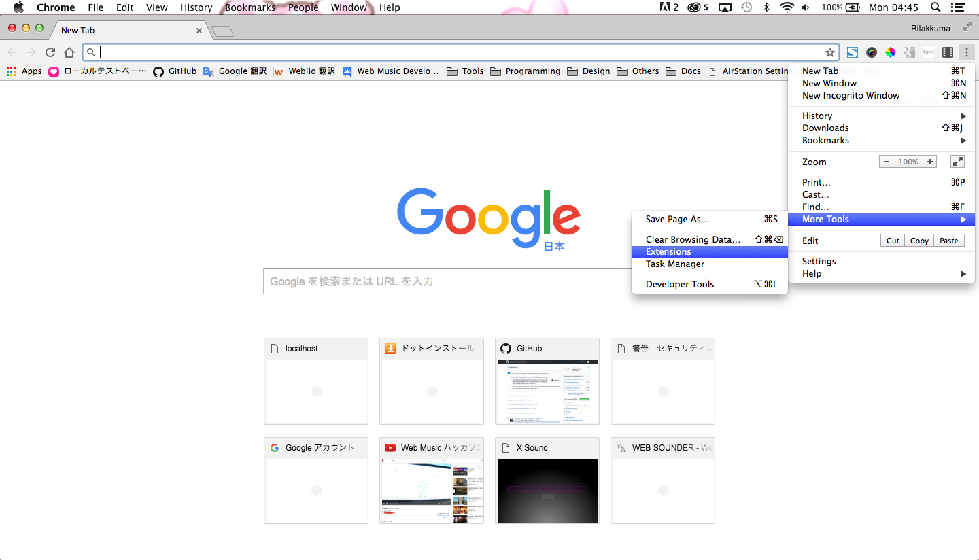Open the GitHub most-visited thumbnail
This screenshot has width=979, height=560.
547,381
